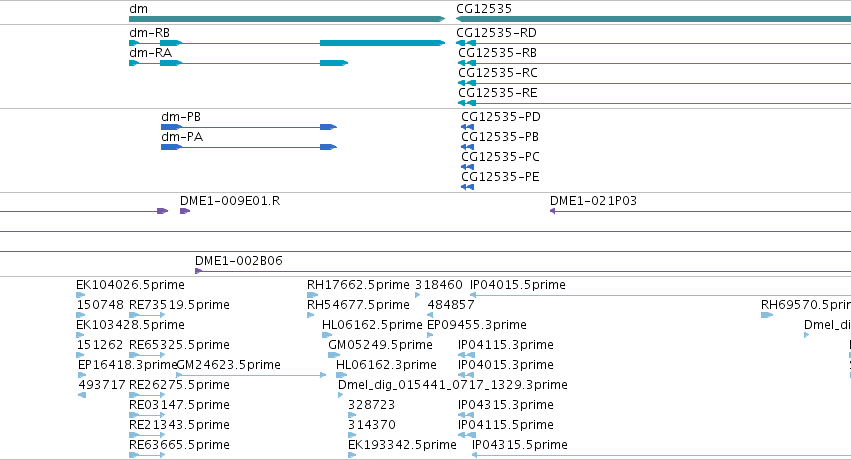This screenshot has width=851, height=460.
Task: Click the RE73519.5prime EST label
Action: [179, 305]
